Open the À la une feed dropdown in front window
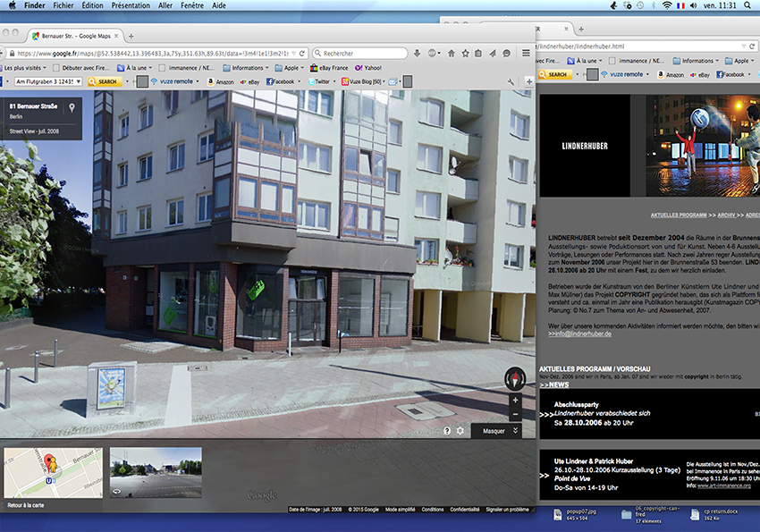The width and height of the screenshot is (760, 532). tap(150, 68)
